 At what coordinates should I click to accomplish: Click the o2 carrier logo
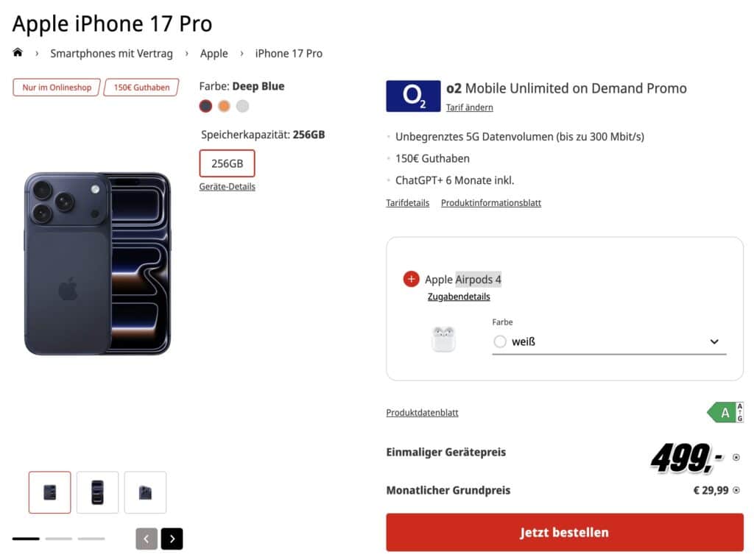(x=413, y=96)
